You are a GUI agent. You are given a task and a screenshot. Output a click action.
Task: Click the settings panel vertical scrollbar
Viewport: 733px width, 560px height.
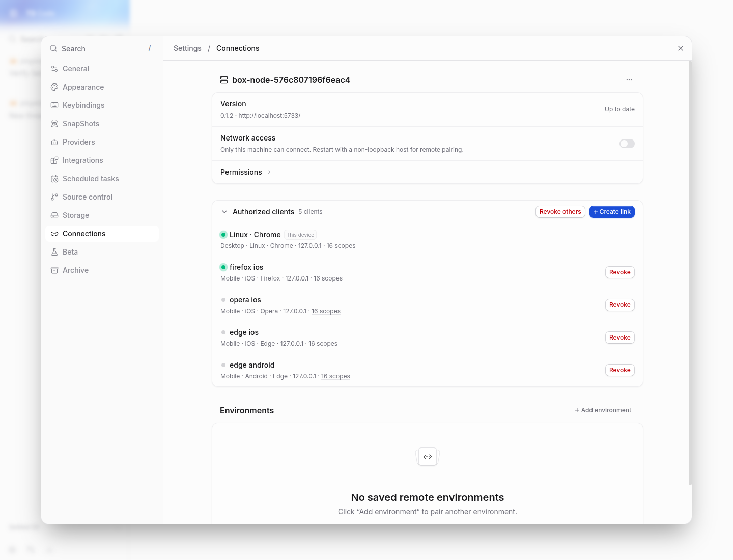click(690, 273)
